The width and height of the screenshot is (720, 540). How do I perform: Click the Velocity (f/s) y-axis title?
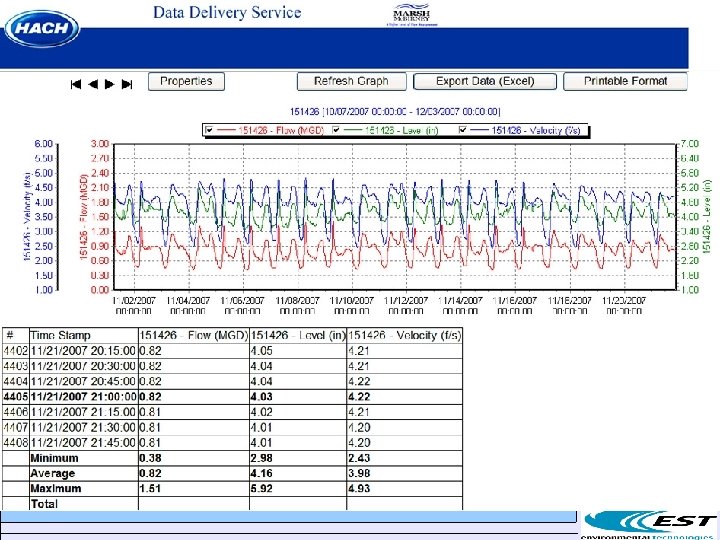27,217
